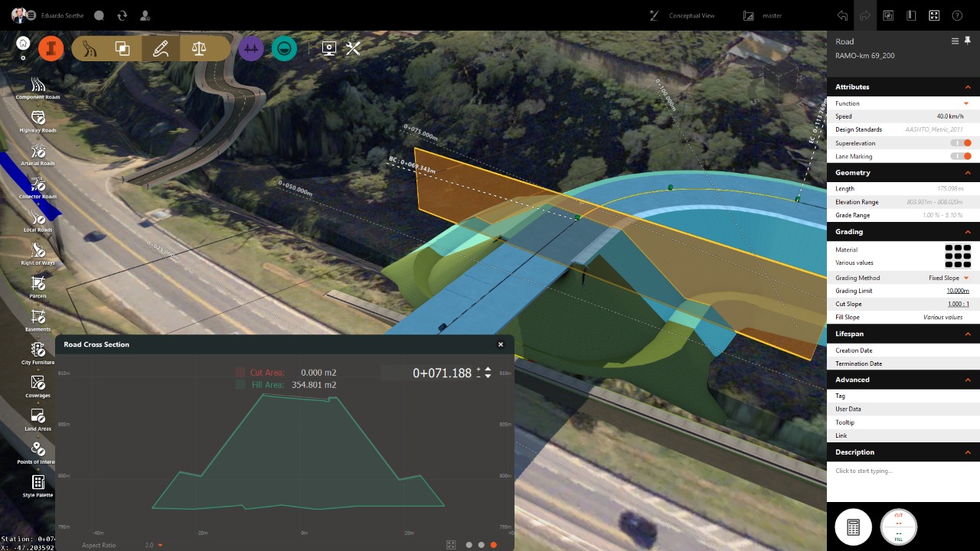Screen dimensions: 980x551
Task: Open the user management icon
Action: 145,15
